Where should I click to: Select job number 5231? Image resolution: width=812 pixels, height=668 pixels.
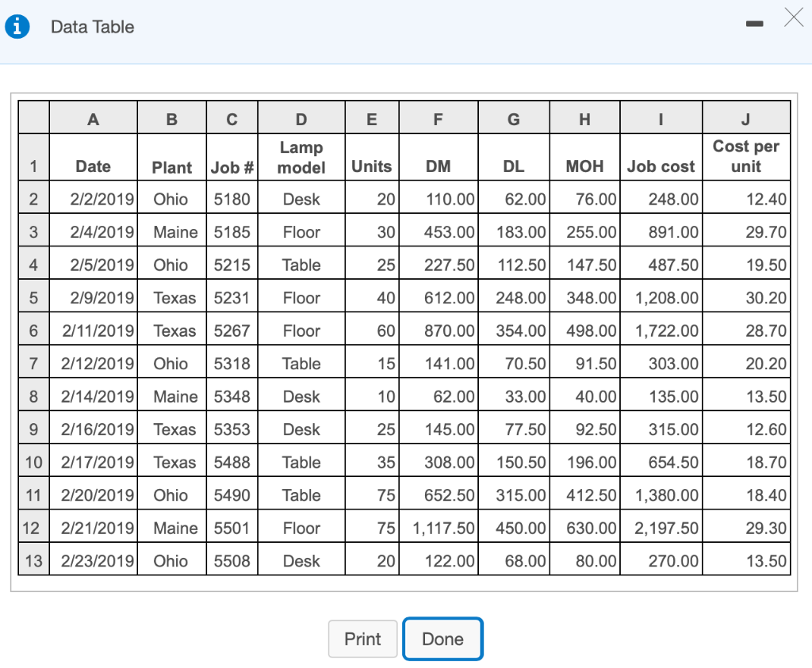click(232, 296)
